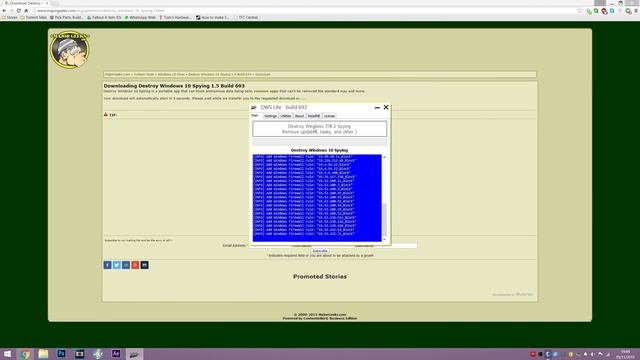Viewport: 640px width, 360px height.
Task: Click the Destroy Windows 7/8.1 Spying button
Action: pos(320,129)
